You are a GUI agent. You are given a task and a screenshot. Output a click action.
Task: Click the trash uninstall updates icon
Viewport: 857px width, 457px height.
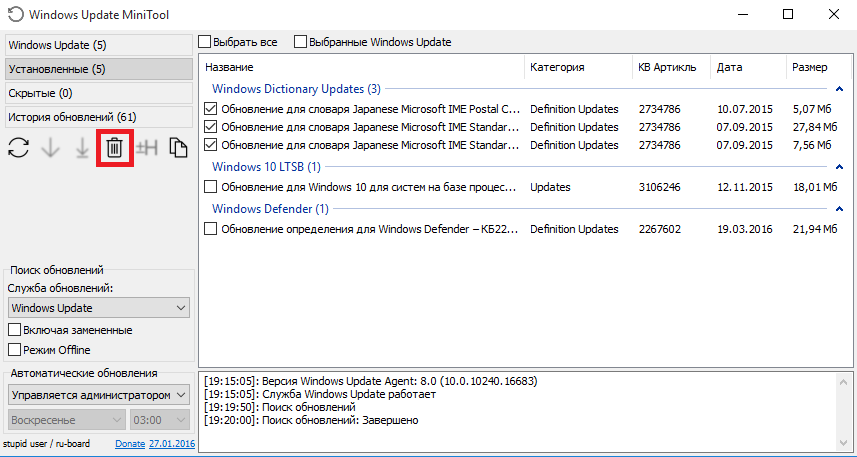coord(114,148)
